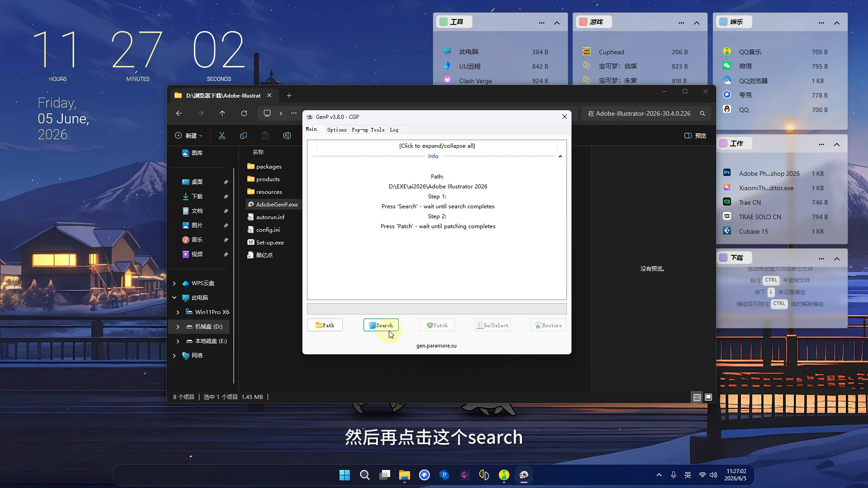
Task: Click the Rename icon in Explorer toolbar
Action: (x=287, y=136)
